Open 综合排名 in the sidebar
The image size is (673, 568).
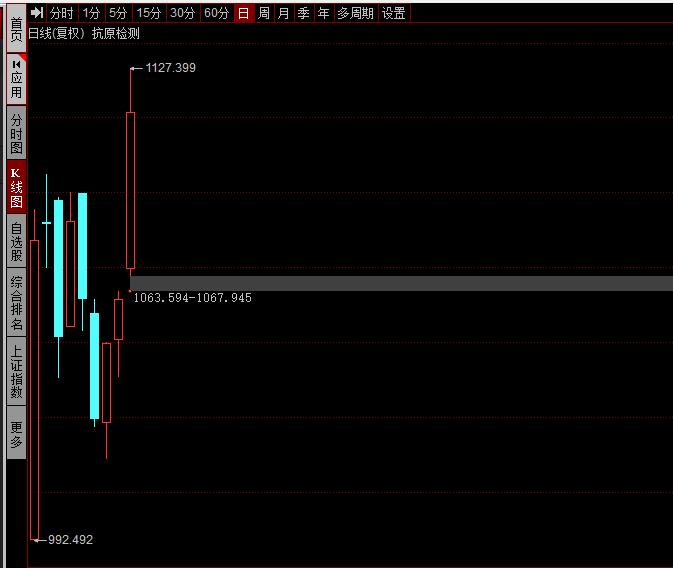[16, 302]
